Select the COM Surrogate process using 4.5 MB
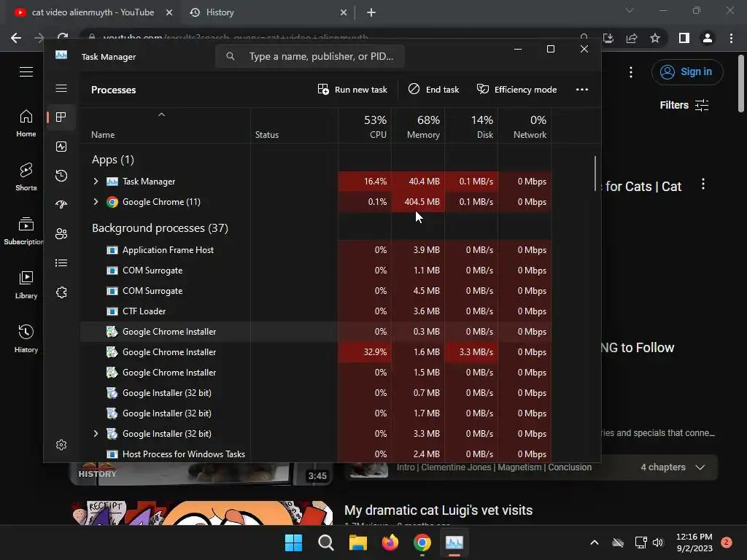Screen dimensions: 747x560 pyautogui.click(x=315, y=291)
